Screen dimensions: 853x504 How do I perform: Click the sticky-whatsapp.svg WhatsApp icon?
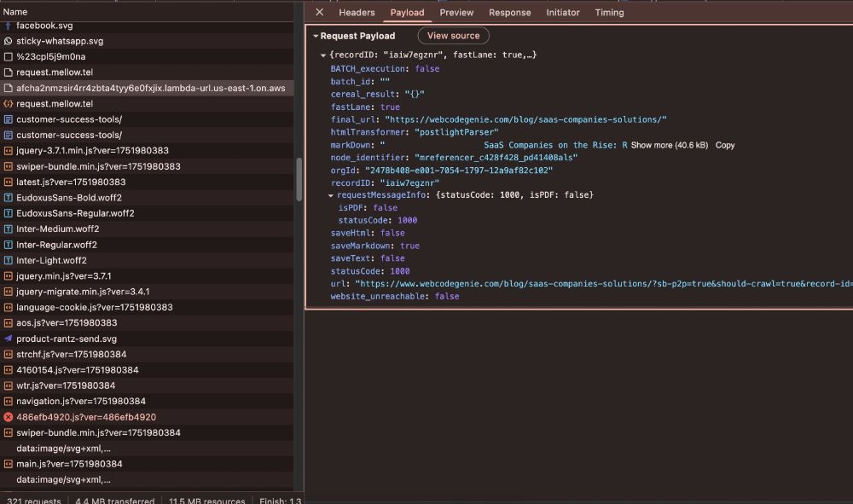(9, 41)
